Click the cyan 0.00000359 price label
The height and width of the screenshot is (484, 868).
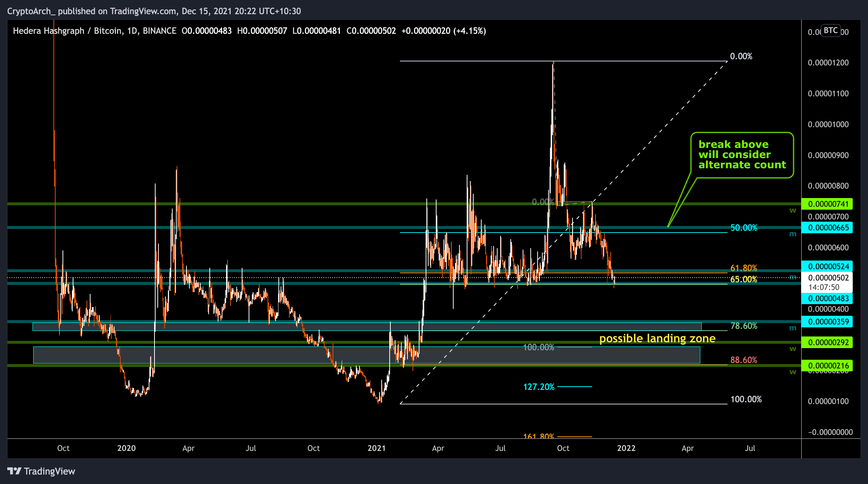point(827,322)
